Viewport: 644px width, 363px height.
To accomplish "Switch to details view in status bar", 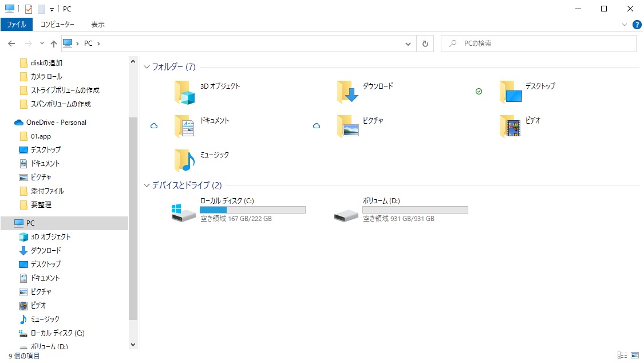I will click(622, 356).
